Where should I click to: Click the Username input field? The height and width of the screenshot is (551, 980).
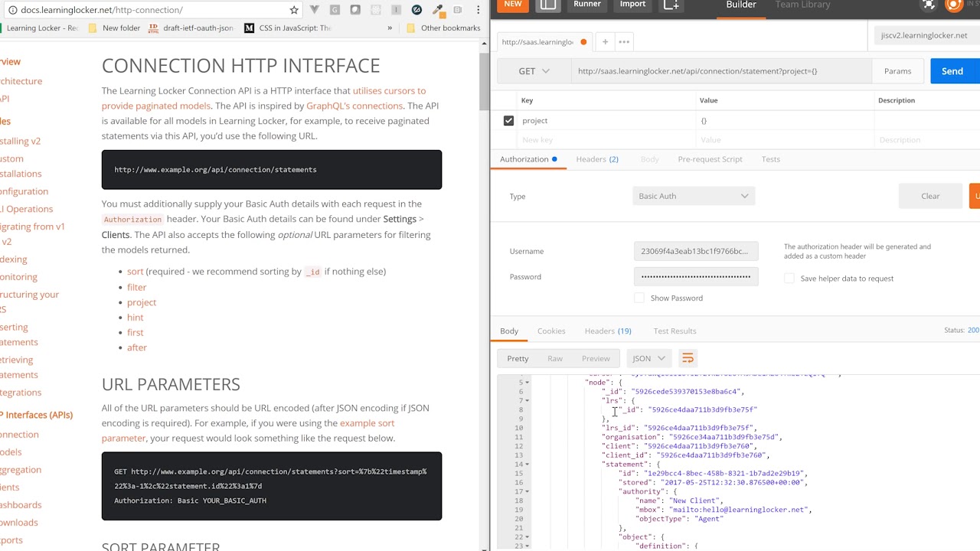[x=696, y=251]
